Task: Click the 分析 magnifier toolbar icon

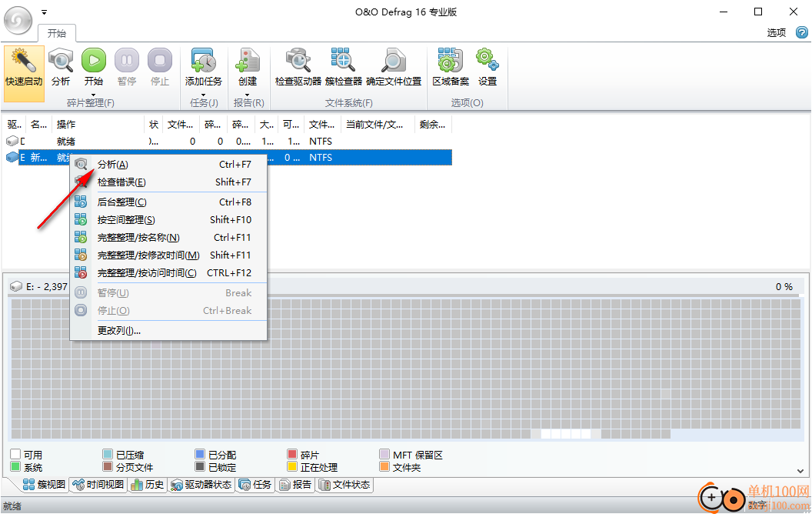Action: (61, 61)
